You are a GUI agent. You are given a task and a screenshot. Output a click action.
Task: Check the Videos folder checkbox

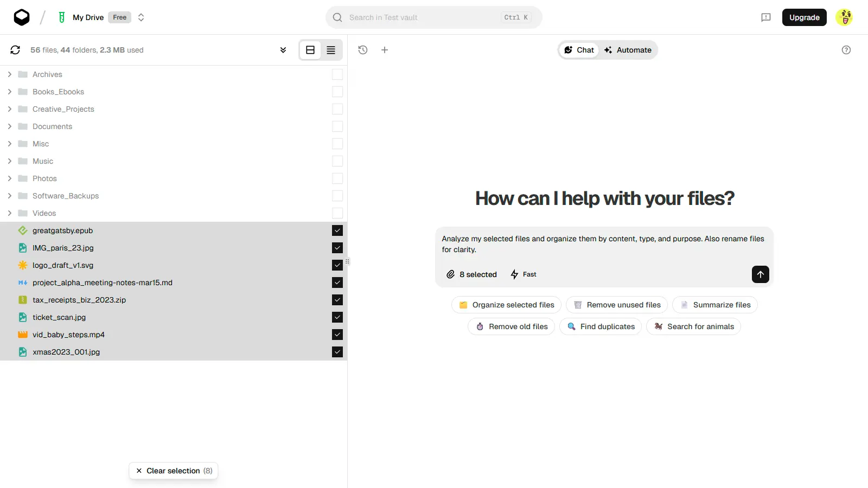point(337,213)
